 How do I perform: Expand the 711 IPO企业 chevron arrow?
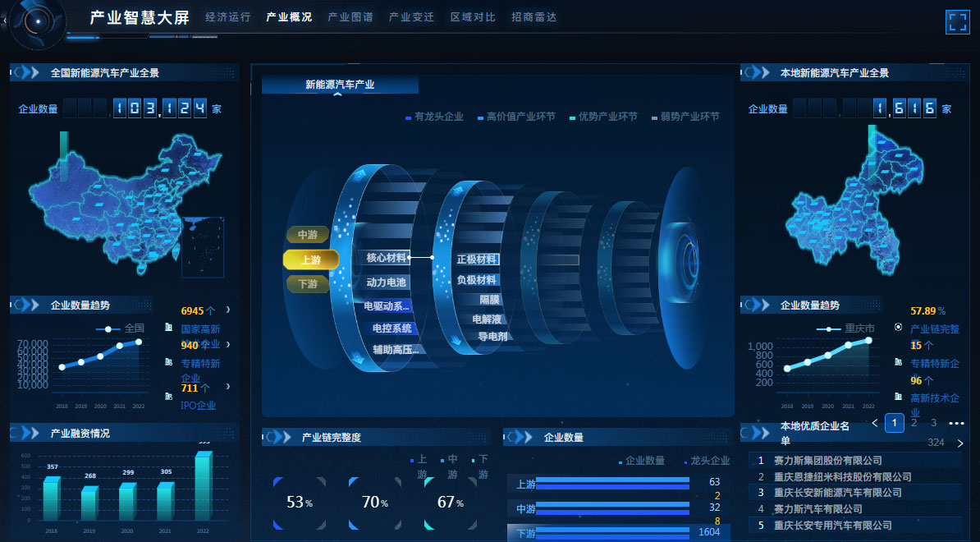[227, 387]
